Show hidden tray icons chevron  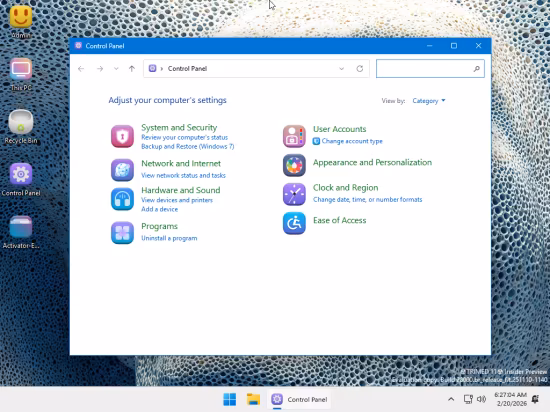coord(451,399)
